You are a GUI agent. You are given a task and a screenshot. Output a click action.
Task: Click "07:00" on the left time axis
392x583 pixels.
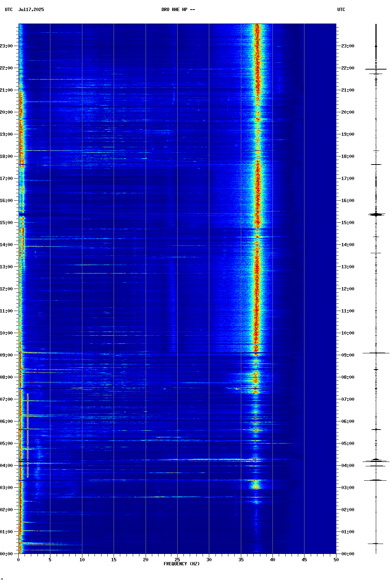click(6, 399)
